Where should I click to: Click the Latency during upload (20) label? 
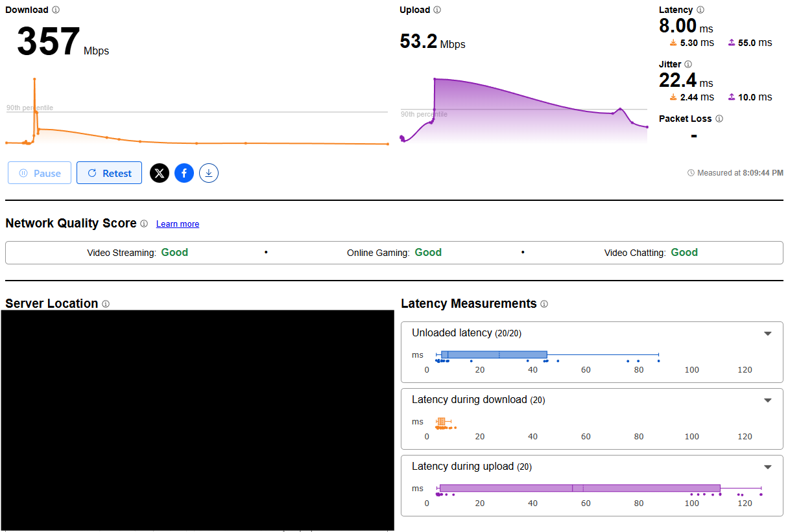pyautogui.click(x=472, y=467)
